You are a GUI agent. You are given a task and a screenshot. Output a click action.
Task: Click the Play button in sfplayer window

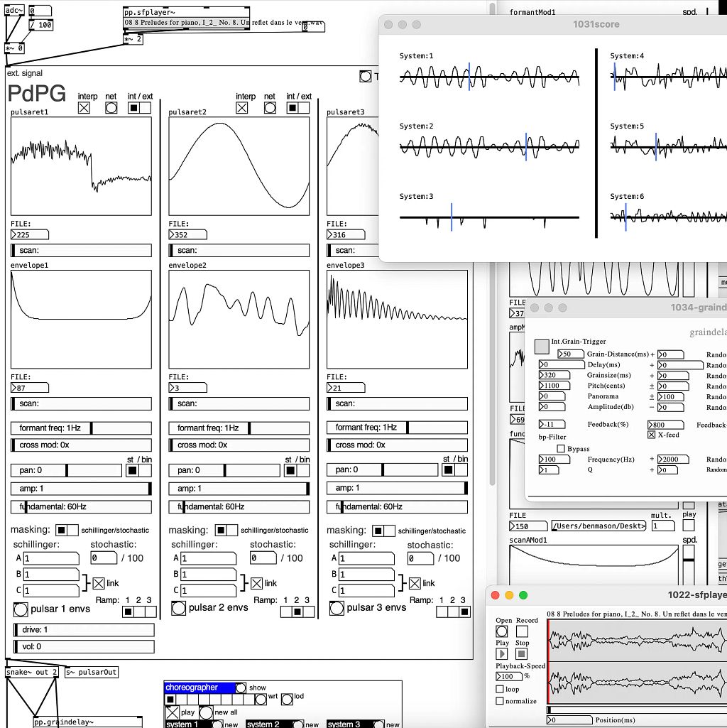click(501, 653)
